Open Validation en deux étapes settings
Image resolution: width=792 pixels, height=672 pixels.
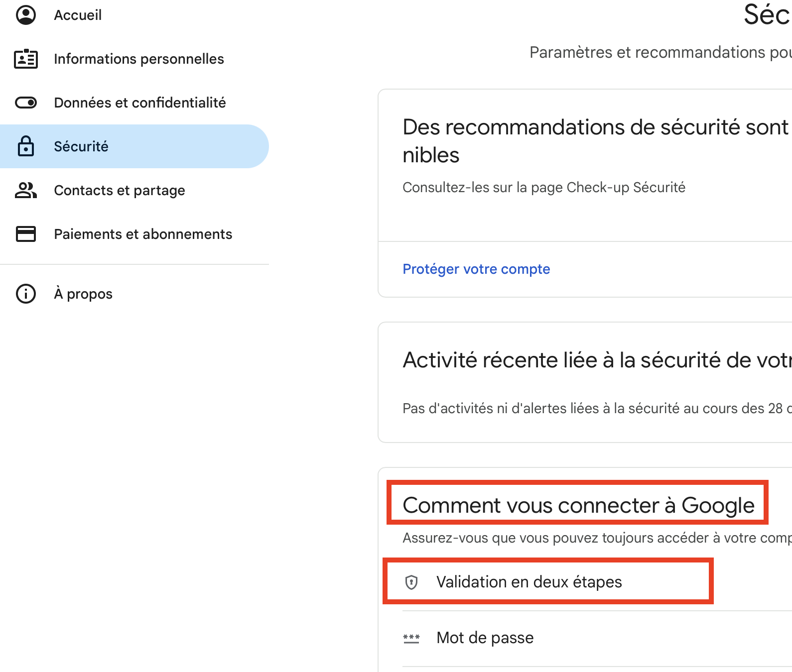click(x=529, y=582)
